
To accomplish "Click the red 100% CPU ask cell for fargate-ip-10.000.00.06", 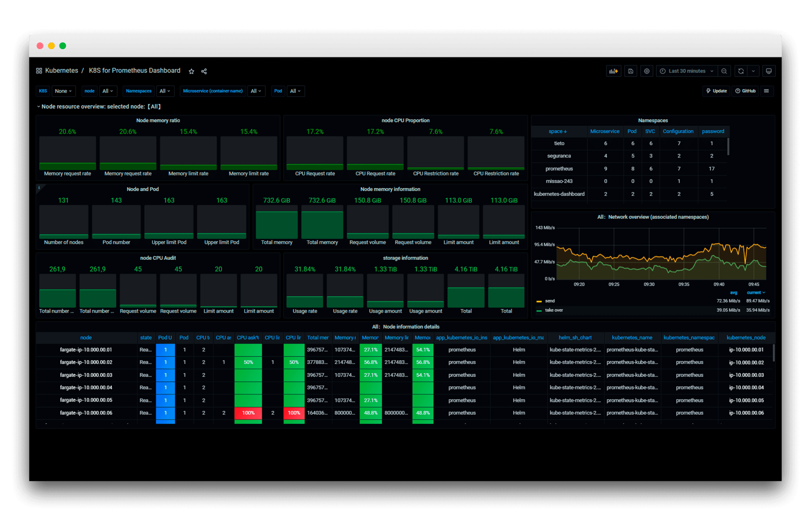I will [248, 413].
